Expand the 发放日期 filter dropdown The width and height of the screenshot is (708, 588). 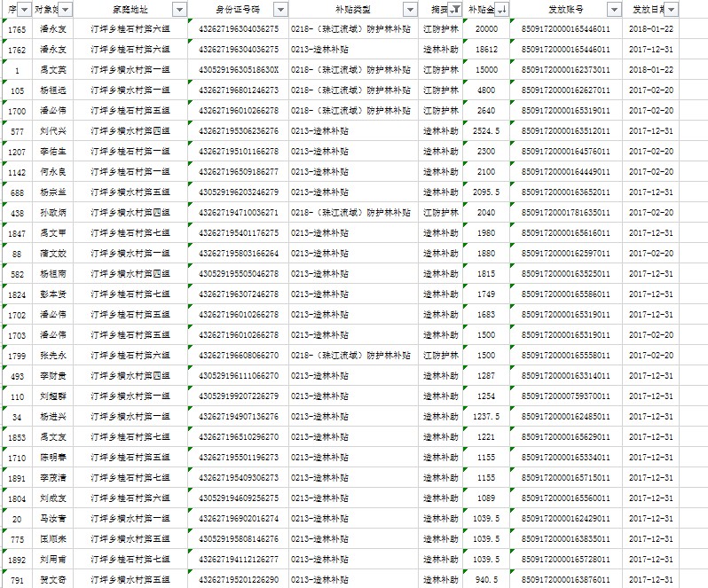(670, 9)
